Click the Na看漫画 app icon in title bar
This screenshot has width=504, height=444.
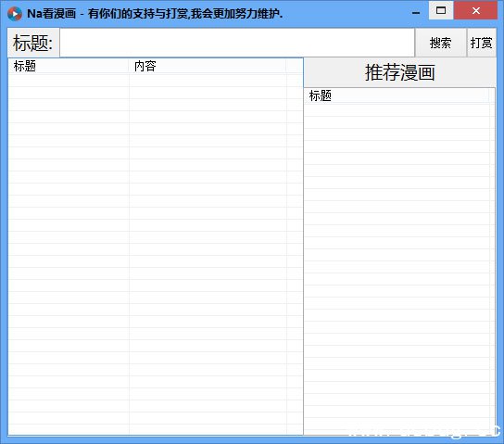pyautogui.click(x=15, y=14)
